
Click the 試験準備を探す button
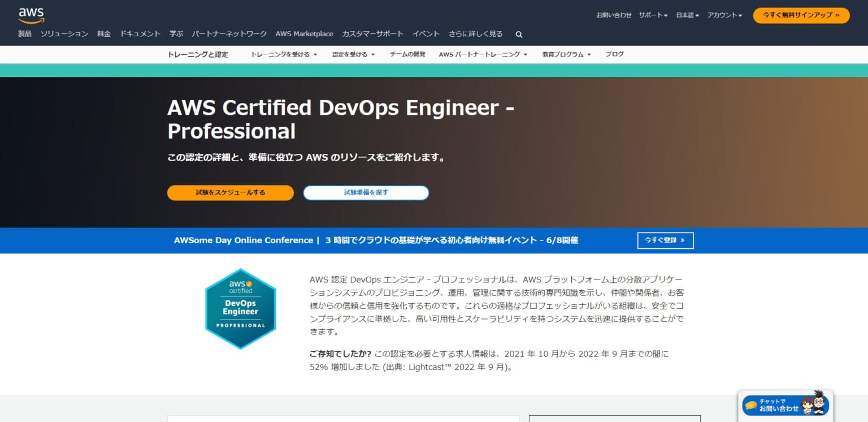[366, 192]
